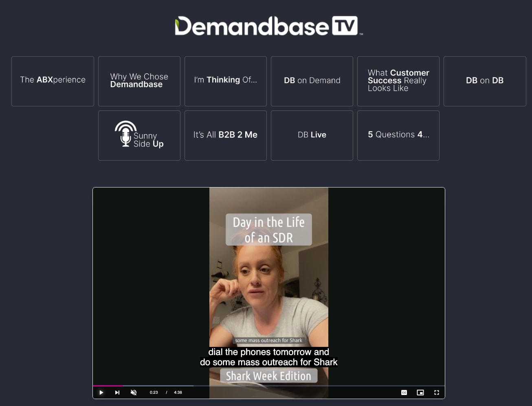Click the 4:38 video duration display
The height and width of the screenshot is (406, 532).
click(x=178, y=393)
